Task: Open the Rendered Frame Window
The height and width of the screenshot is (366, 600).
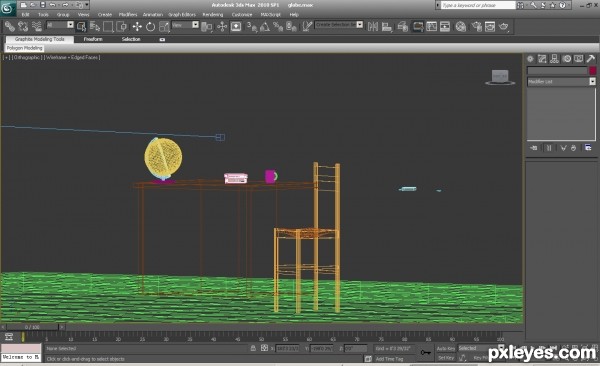Action: (490, 26)
